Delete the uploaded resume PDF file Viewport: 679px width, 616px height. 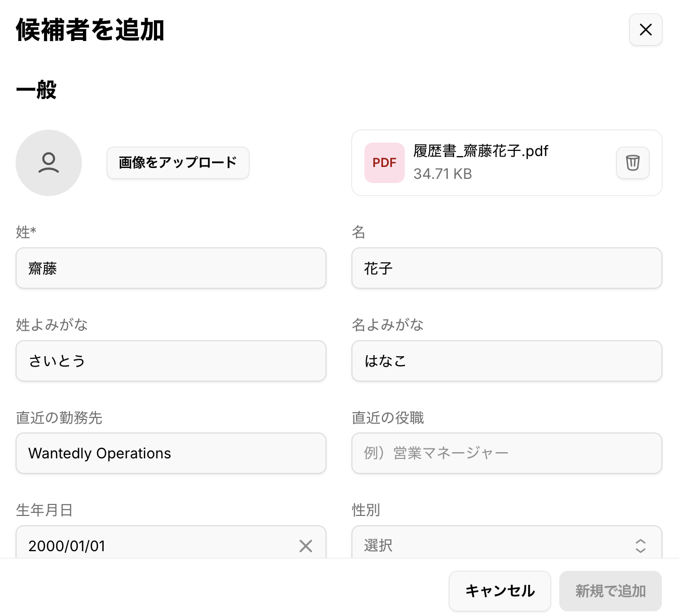(632, 163)
